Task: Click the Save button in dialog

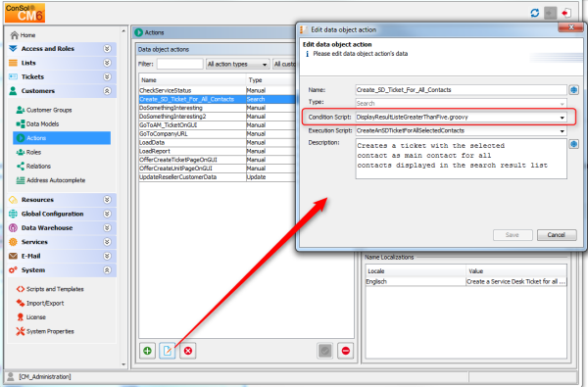Action: pos(513,235)
